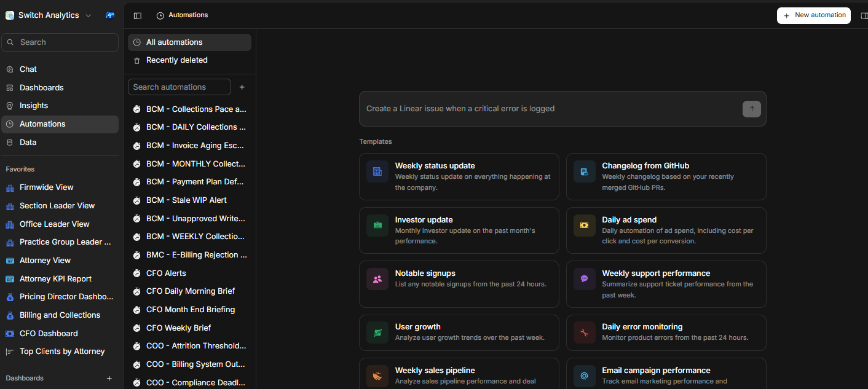
Task: Pick the Weekly support performance template
Action: [x=666, y=284]
